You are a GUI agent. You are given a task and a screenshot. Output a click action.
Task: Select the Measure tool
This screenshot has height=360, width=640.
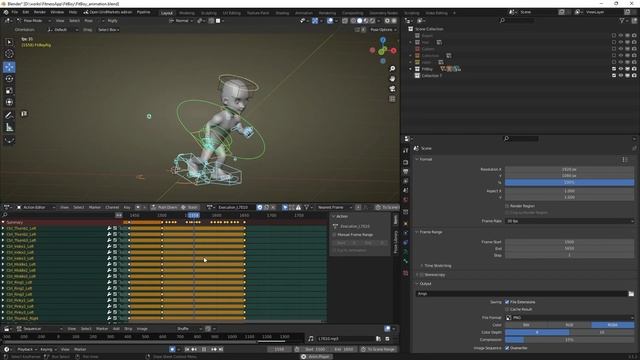(x=9, y=128)
